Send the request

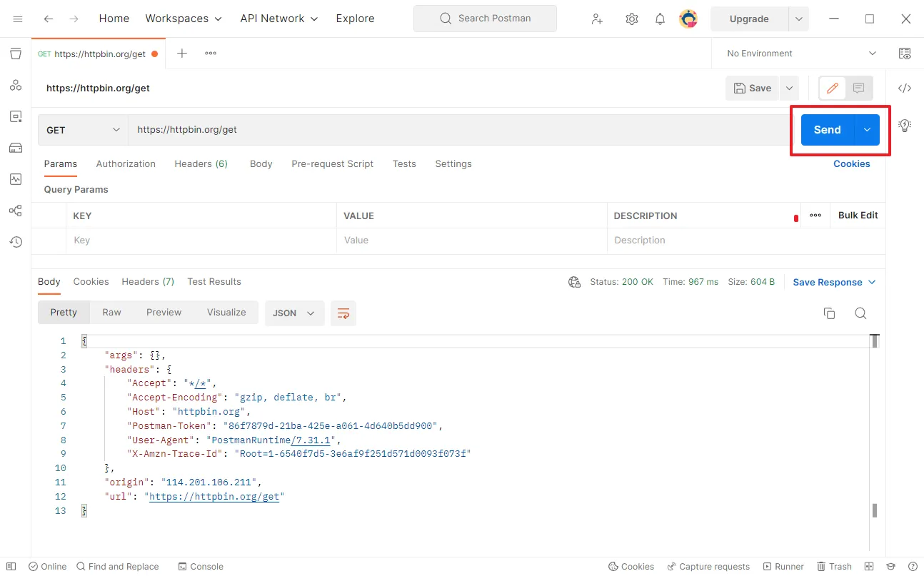pos(828,130)
